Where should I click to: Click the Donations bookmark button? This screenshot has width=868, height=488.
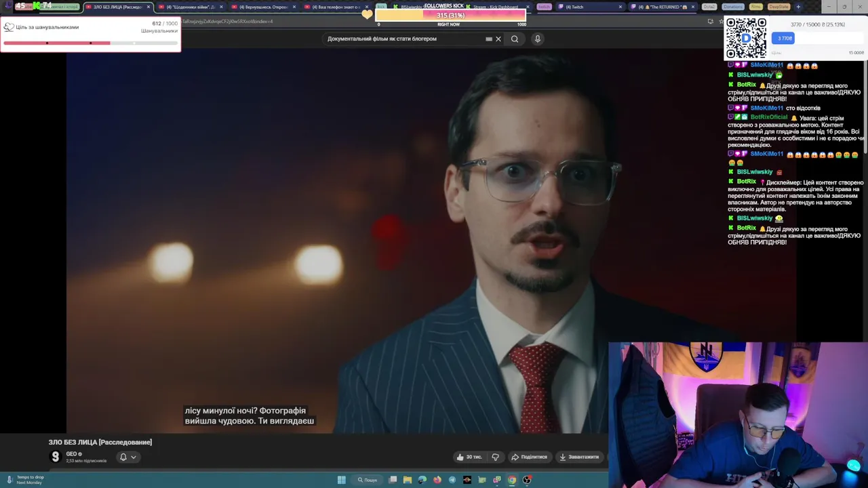[733, 7]
